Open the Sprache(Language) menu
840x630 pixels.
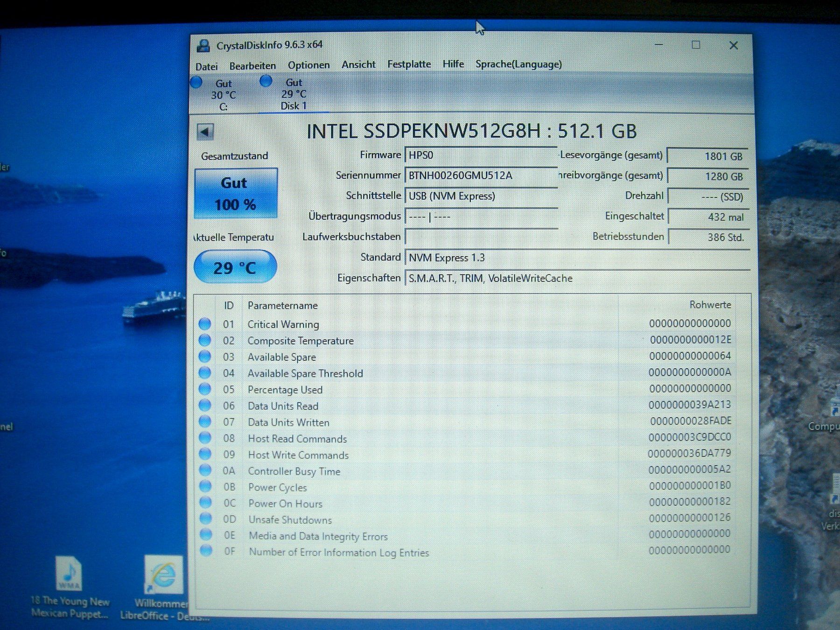(x=518, y=64)
